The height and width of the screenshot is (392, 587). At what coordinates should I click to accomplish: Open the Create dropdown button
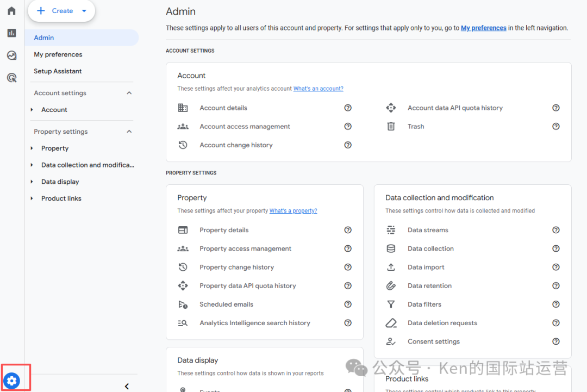coord(61,11)
